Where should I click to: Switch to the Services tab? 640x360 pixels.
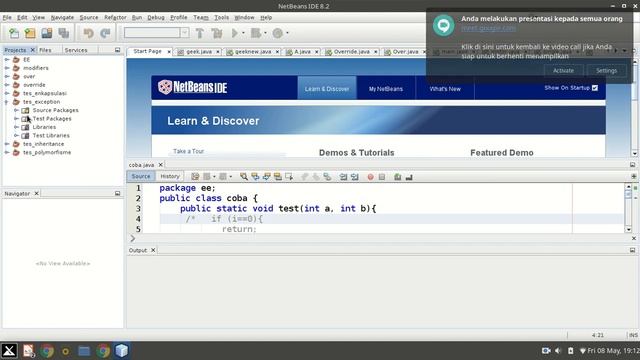tap(76, 50)
